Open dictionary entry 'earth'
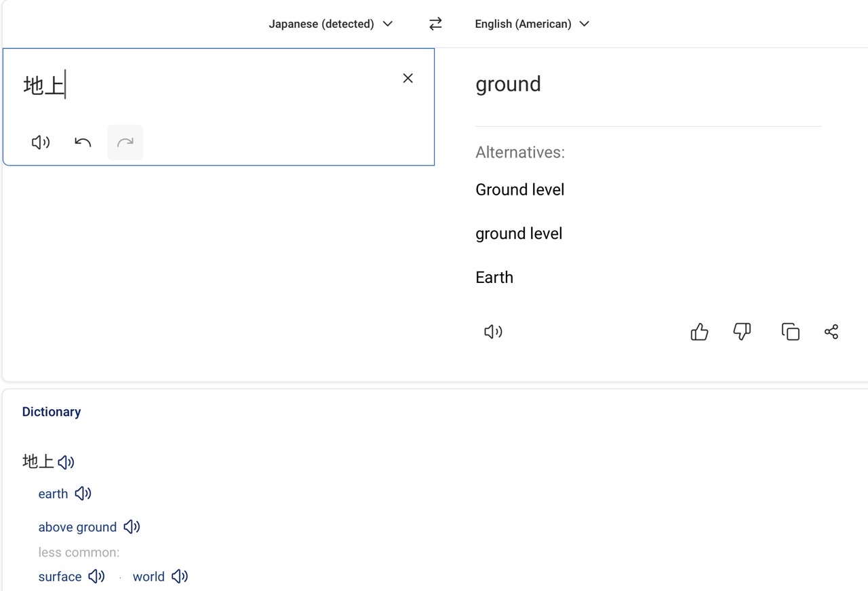The width and height of the screenshot is (868, 591). [53, 494]
